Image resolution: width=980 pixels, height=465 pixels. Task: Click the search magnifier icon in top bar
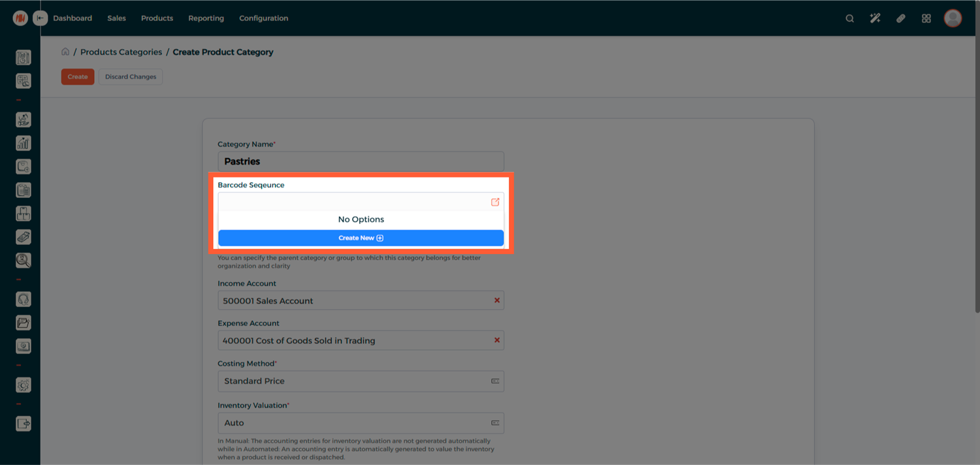(849, 18)
